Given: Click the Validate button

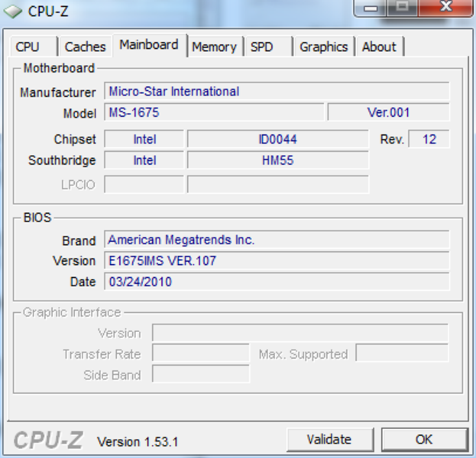Looking at the screenshot, I should coord(329,440).
